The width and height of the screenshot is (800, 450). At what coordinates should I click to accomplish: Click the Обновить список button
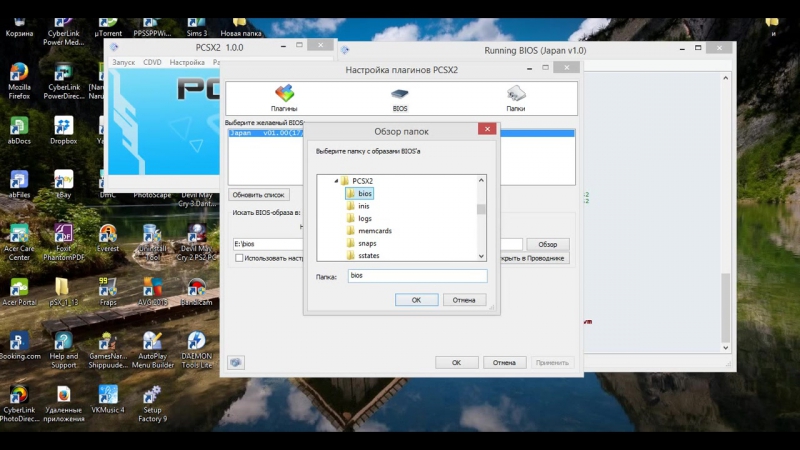(259, 195)
